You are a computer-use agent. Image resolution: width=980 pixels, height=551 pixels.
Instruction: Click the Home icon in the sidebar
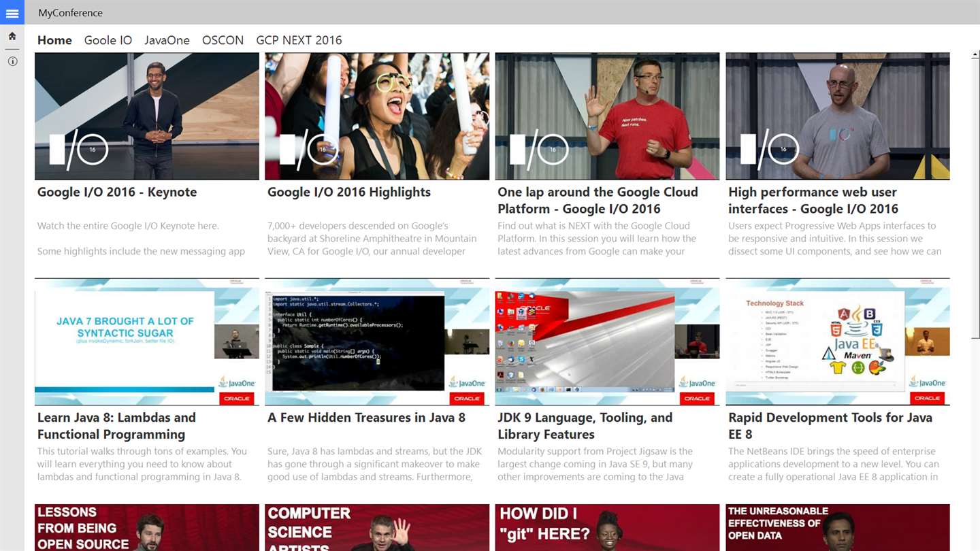(x=12, y=37)
